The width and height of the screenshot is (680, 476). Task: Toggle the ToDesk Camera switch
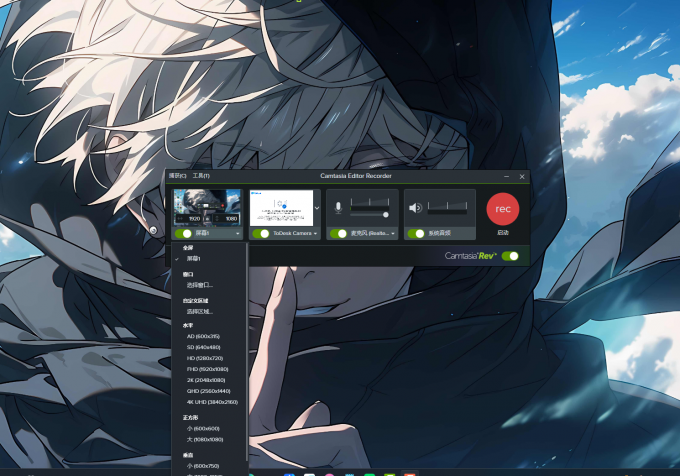coord(261,234)
